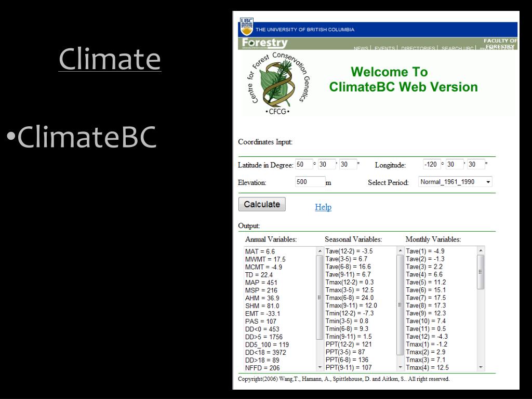The image size is (532, 399).
Task: Click the Elevation field showing 500
Action: click(310, 181)
